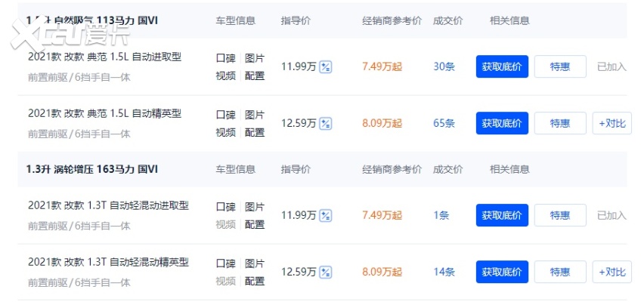Screen dimensions: 644x308
Task: View 图片 for 典范 1.5L 自动精英型
Action: (x=255, y=114)
